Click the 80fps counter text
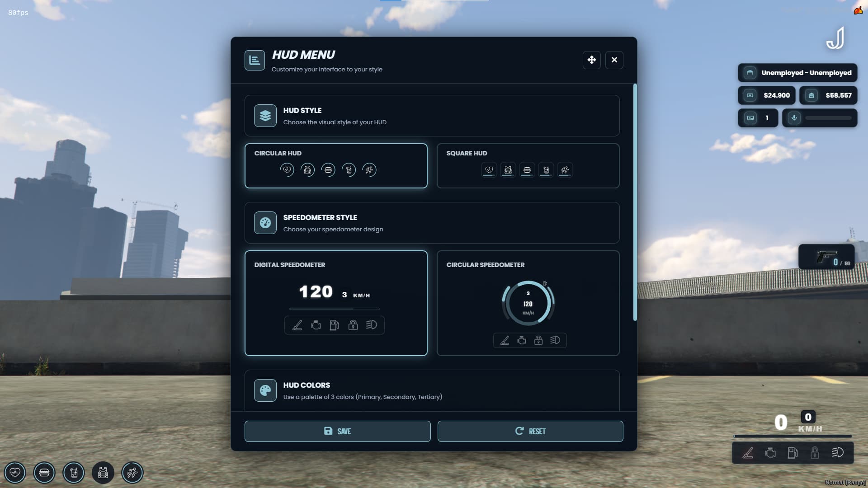The image size is (868, 488). [18, 13]
